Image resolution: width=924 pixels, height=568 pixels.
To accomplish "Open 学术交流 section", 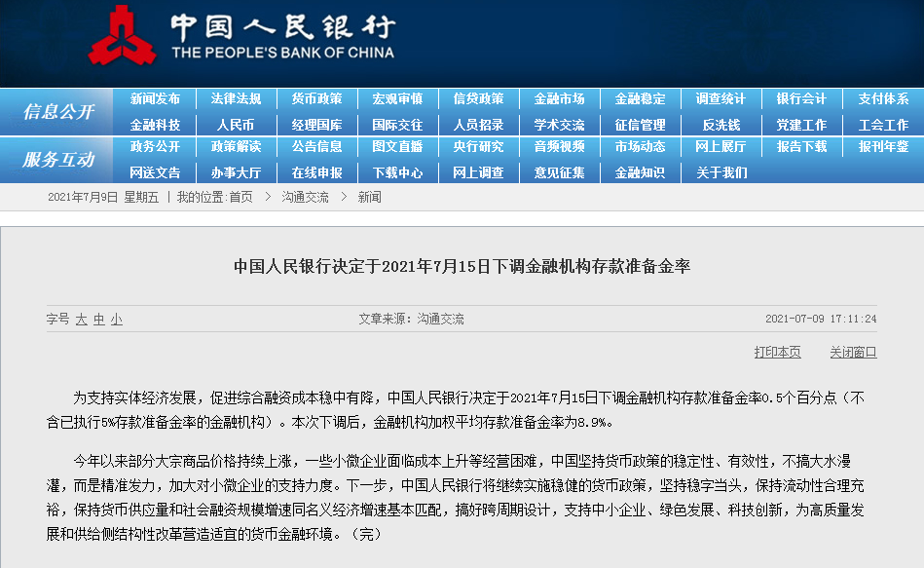I will coord(559,125).
